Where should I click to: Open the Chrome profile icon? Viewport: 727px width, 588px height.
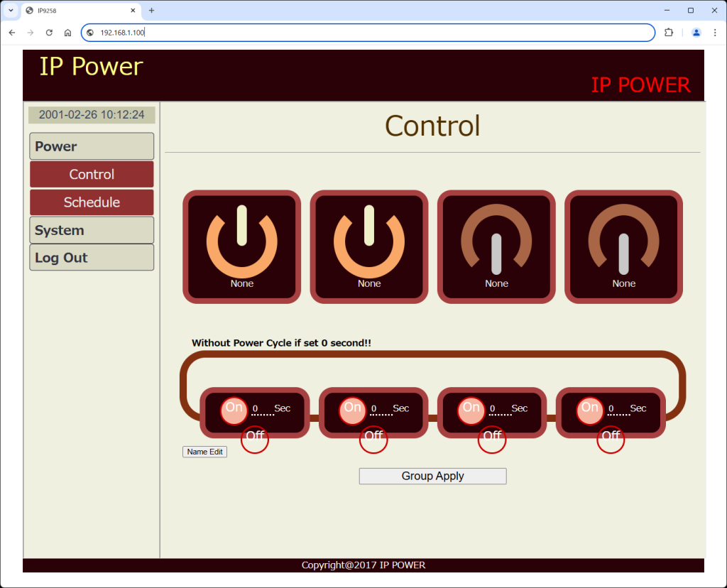[696, 33]
